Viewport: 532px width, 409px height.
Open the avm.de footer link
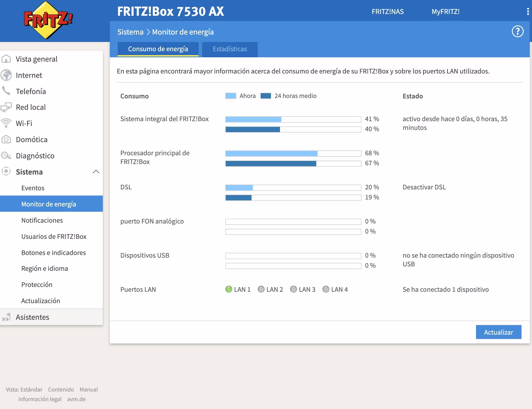[x=76, y=399]
